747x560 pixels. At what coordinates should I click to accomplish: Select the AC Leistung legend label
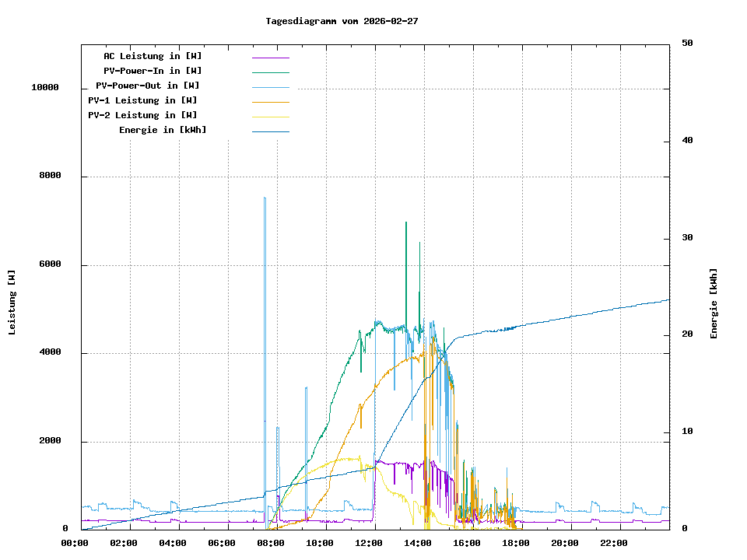coord(153,56)
